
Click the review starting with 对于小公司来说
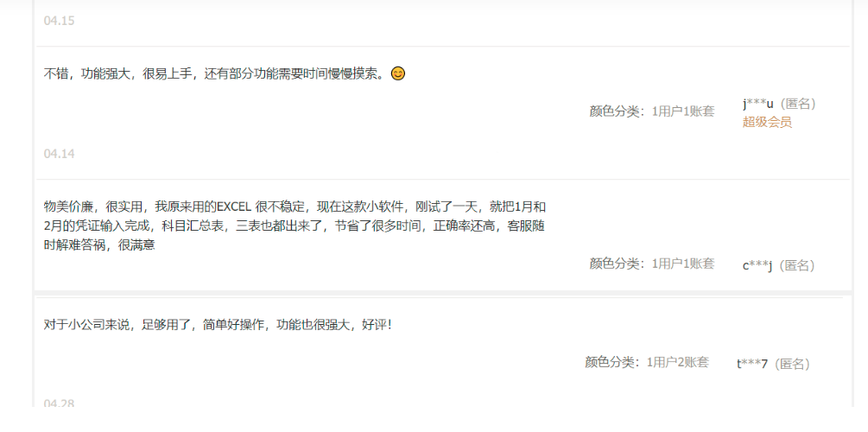coord(218,325)
